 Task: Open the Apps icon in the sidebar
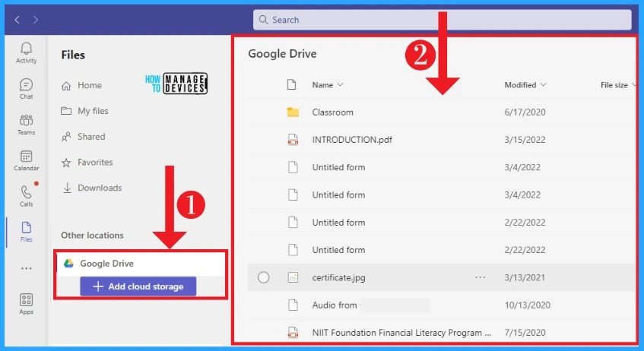coord(27,299)
